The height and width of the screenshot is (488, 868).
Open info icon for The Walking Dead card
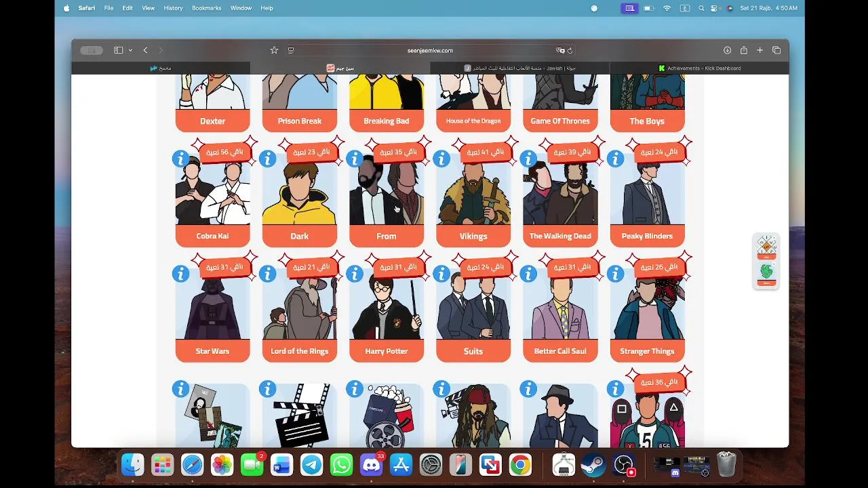(528, 159)
